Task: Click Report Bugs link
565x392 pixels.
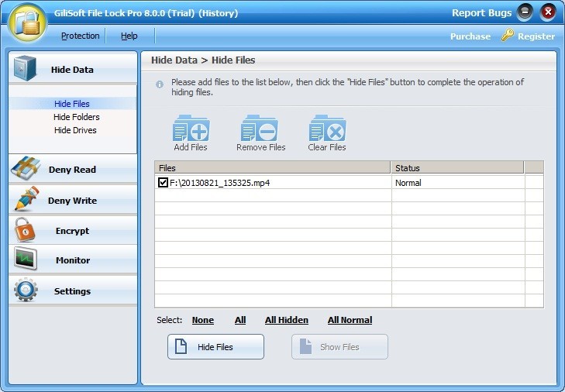Action: [482, 13]
